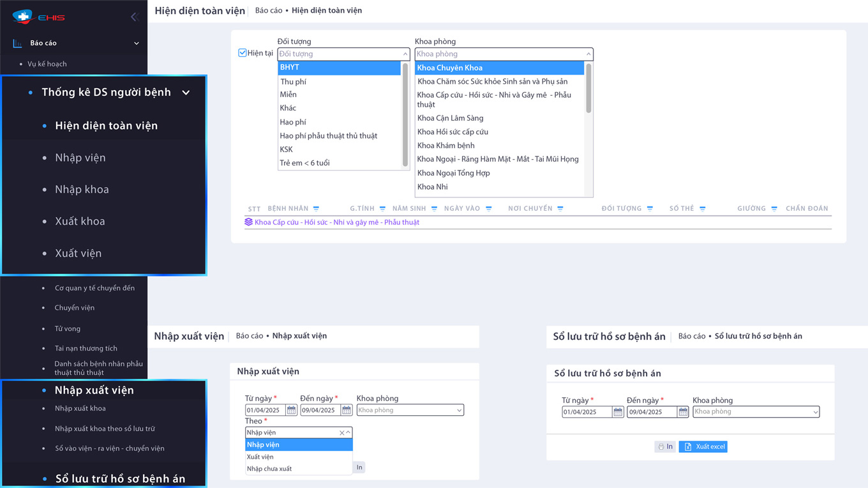Filter the SỐ THẺ column
Image resolution: width=868 pixels, height=488 pixels.
coord(702,209)
